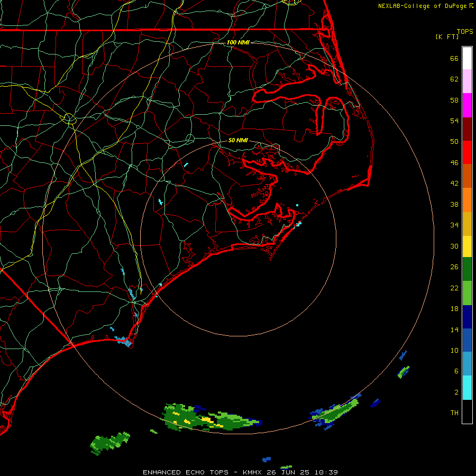Click the 58 legend value
The height and width of the screenshot is (476, 476).
click(x=454, y=100)
